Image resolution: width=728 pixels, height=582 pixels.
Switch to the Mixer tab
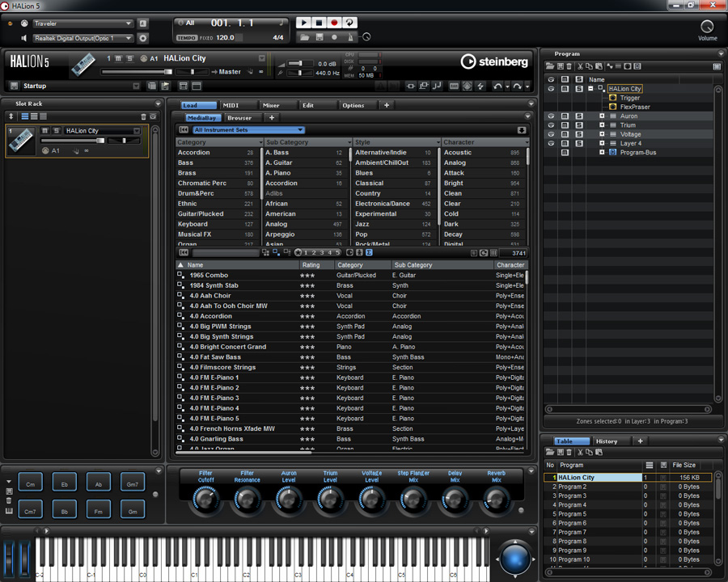pyautogui.click(x=271, y=105)
